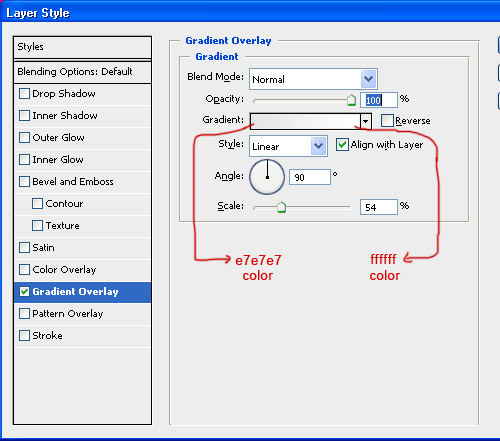Click the Scale slider handle
The image size is (500, 441).
click(x=281, y=207)
